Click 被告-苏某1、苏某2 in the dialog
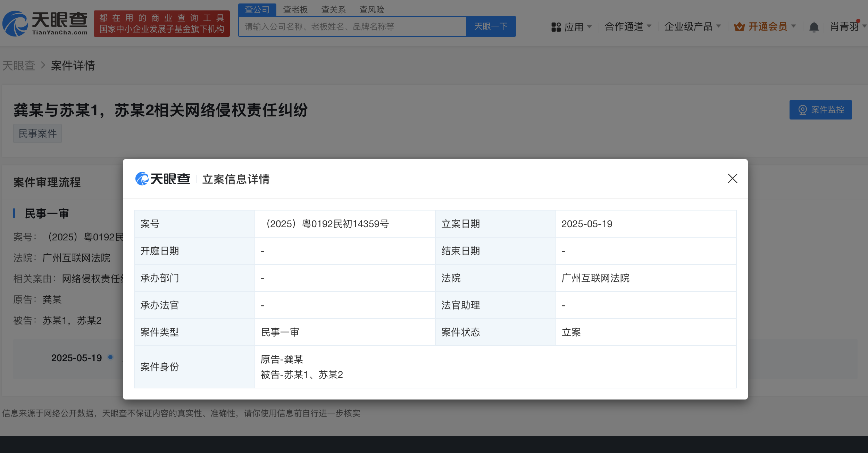Image resolution: width=868 pixels, height=453 pixels. tap(302, 374)
